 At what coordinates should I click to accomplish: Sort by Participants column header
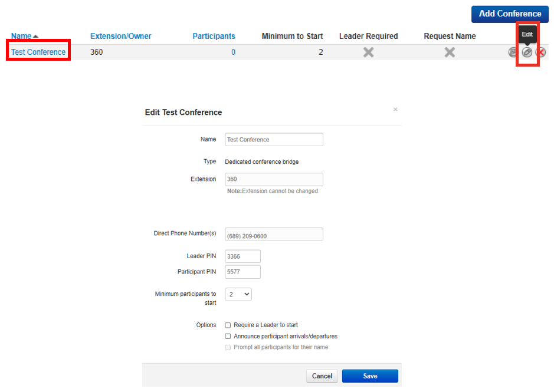coord(214,36)
